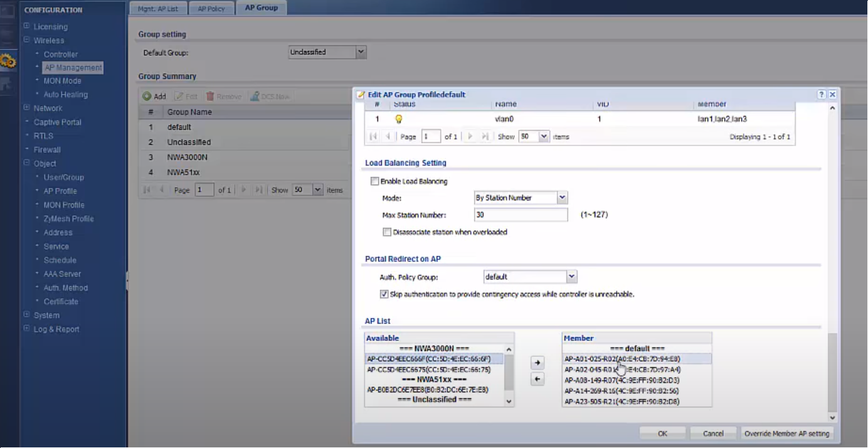
Task: Open Auth. Policy Group dropdown
Action: pos(571,277)
